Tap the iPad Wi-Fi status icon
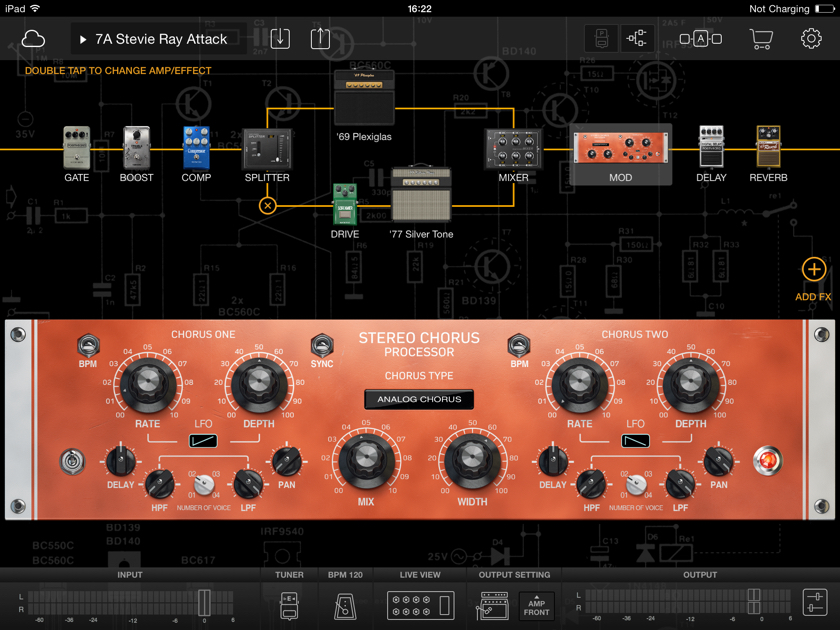The height and width of the screenshot is (630, 840). (x=35, y=9)
